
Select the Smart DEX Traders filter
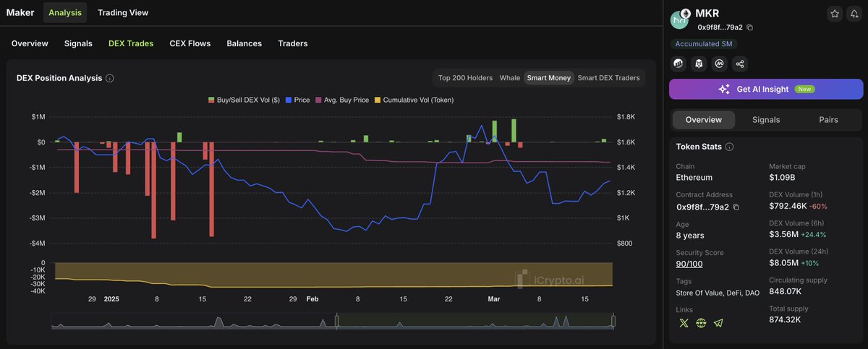(608, 78)
